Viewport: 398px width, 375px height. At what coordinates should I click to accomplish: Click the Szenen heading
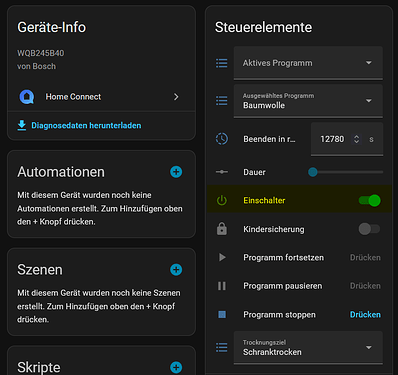point(40,270)
